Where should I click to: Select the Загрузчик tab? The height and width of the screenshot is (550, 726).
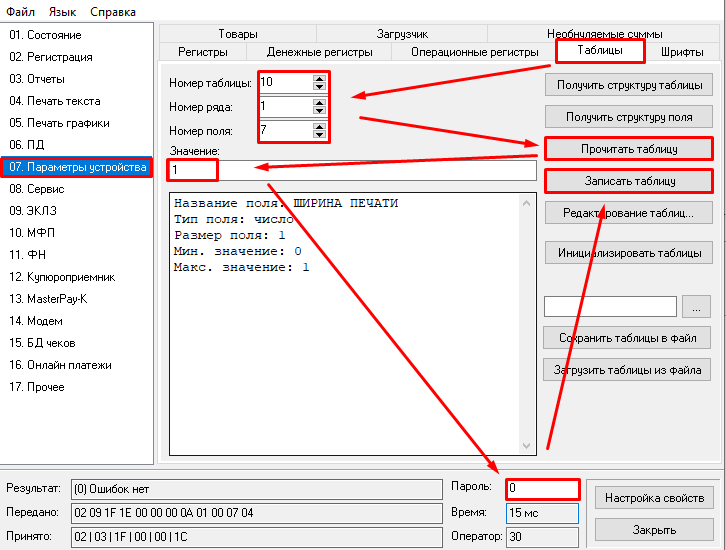click(x=403, y=35)
